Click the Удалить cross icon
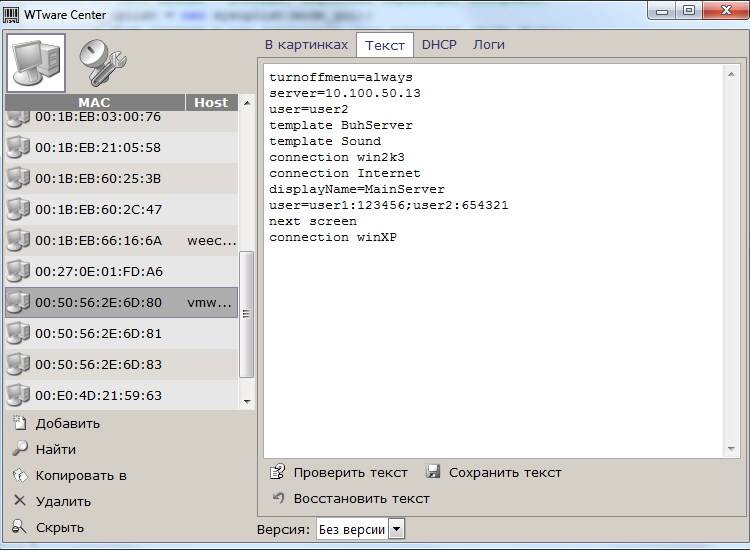Viewport: 750px width, 551px height. (x=20, y=501)
